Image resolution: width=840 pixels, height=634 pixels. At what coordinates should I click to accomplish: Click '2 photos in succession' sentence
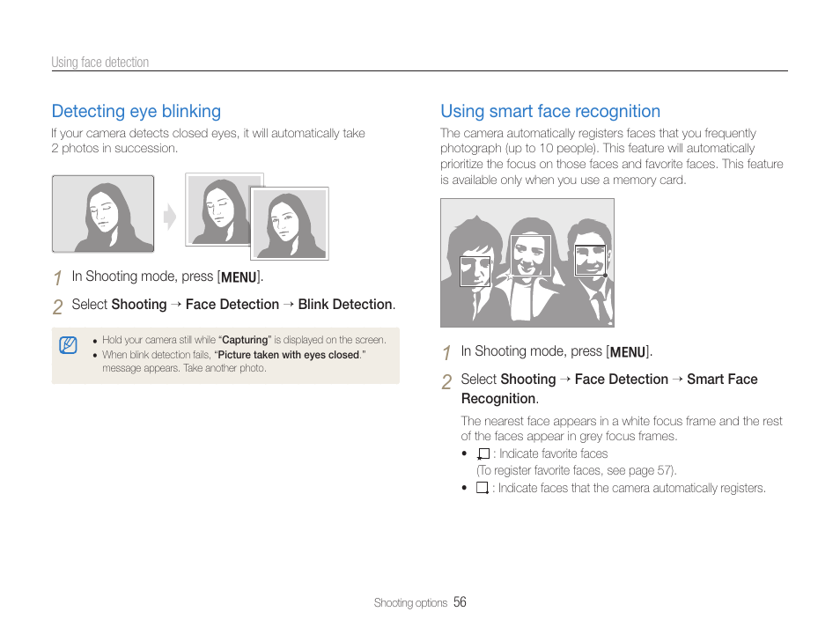(114, 149)
